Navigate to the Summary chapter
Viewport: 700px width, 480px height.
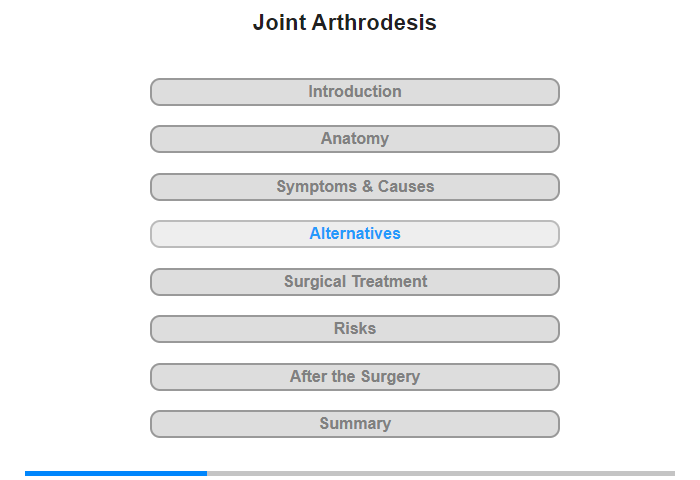coord(354,424)
